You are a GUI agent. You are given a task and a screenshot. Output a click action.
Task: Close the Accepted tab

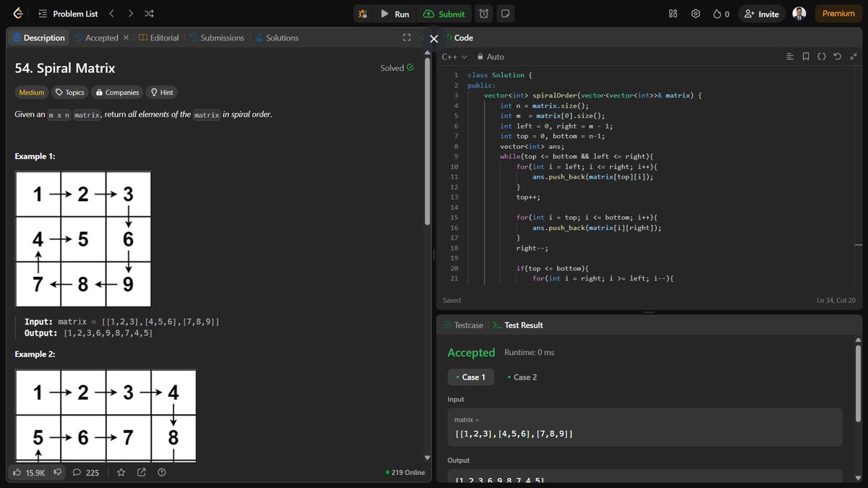click(x=126, y=38)
